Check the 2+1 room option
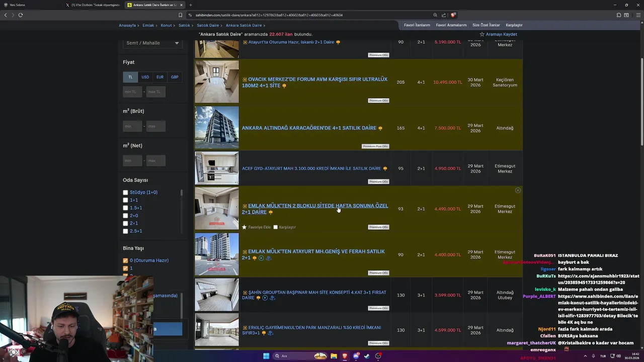Image resolution: width=644 pixels, height=362 pixels. point(125,223)
